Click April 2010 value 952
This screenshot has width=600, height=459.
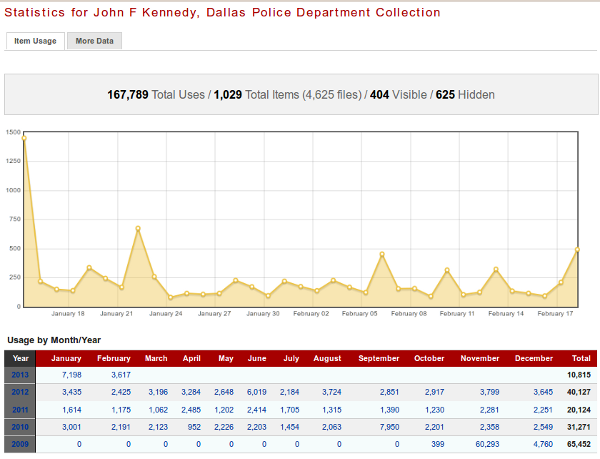pos(194,427)
